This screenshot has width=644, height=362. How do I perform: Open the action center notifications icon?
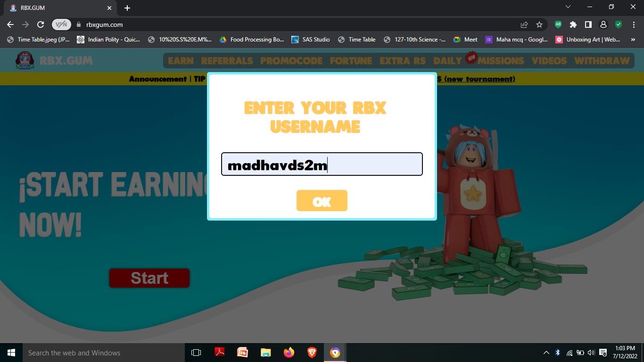603,353
